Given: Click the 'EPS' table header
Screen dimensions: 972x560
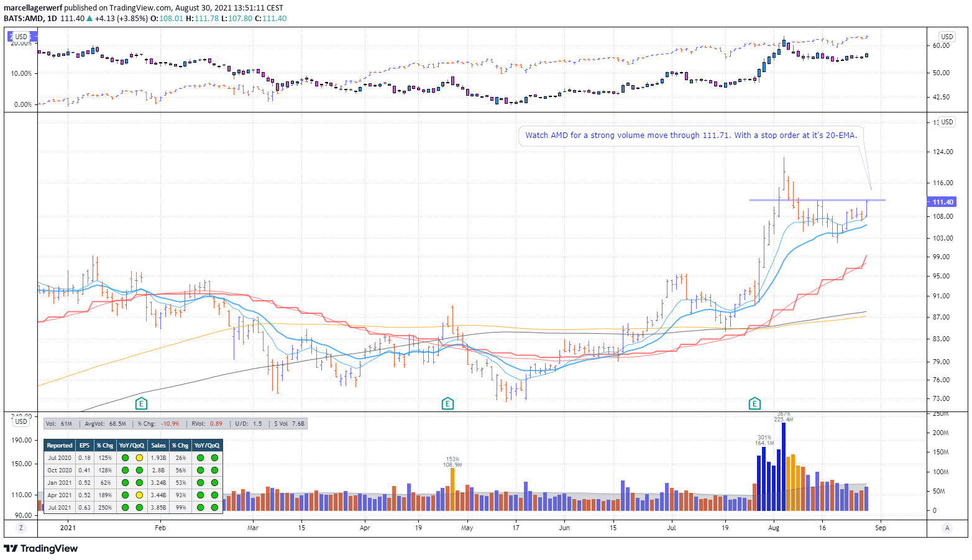Looking at the screenshot, I should coord(85,446).
